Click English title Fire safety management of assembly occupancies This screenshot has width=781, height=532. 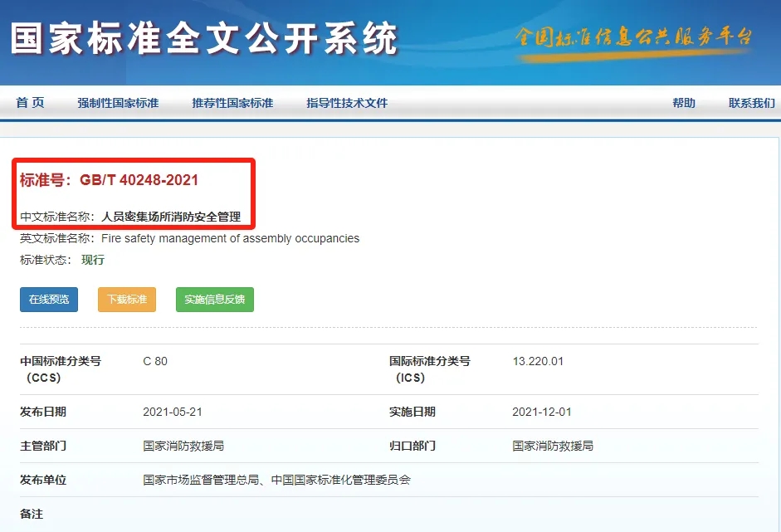point(230,238)
